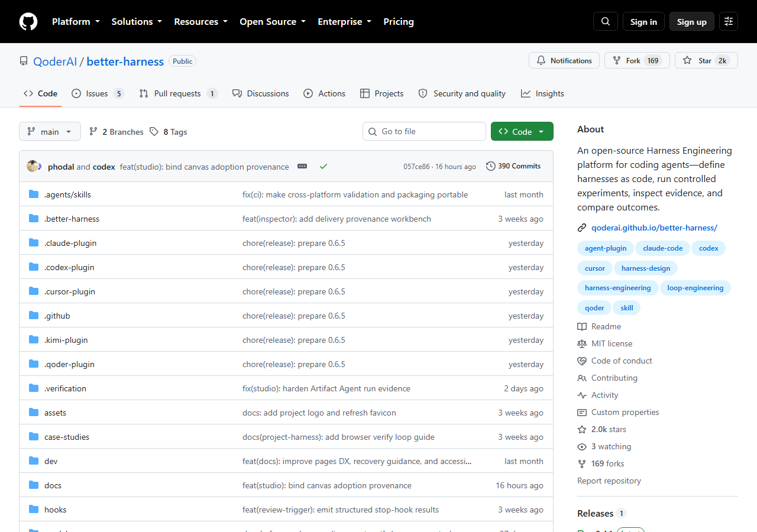Click the folder icon beside .kimi-plugin
The height and width of the screenshot is (532, 757).
coord(34,340)
